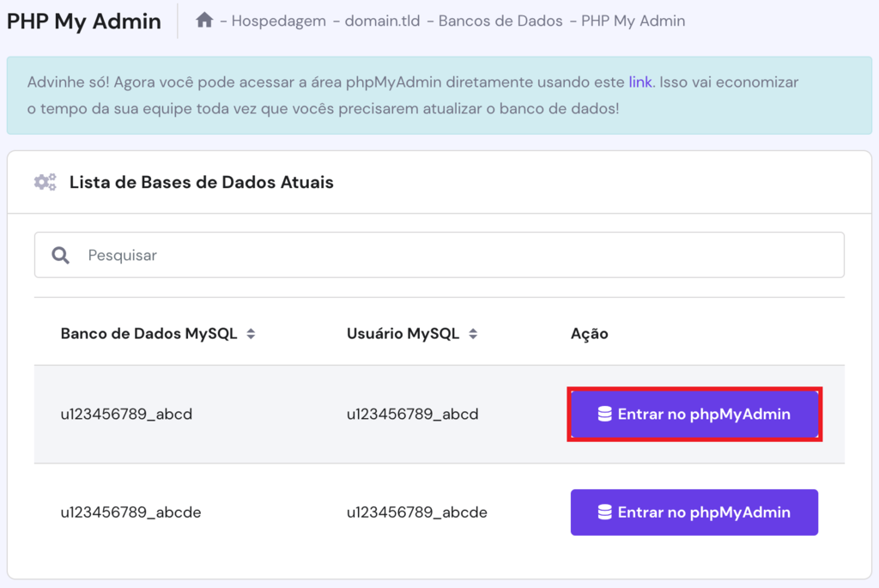Click the blue link in the announcement banner
The width and height of the screenshot is (879, 588).
[x=640, y=82]
